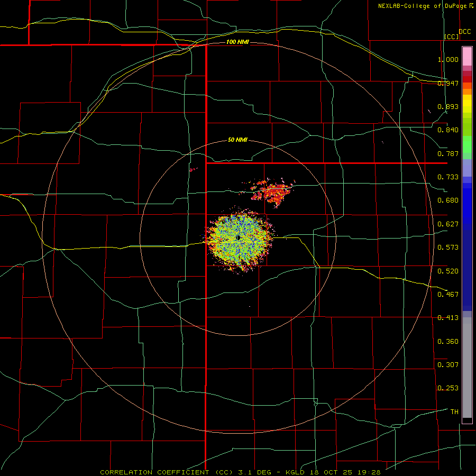Click the 1.000 scale value
Viewport: 476px width, 476px height.
click(448, 59)
